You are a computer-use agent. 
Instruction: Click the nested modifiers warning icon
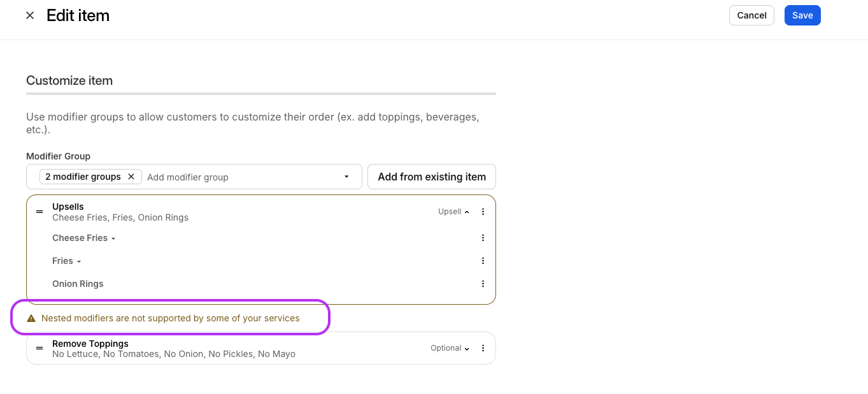pos(31,318)
